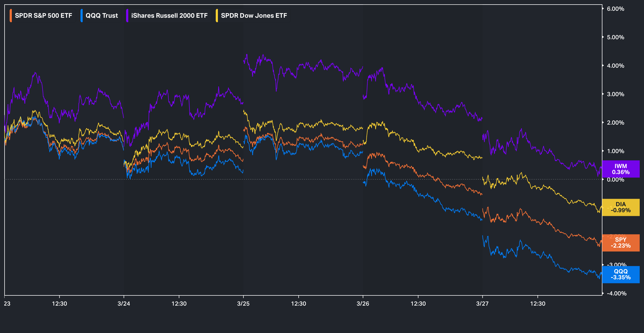Click the 3/25 date tick on the time axis
Viewport: 644px width, 333px height.
pyautogui.click(x=243, y=304)
